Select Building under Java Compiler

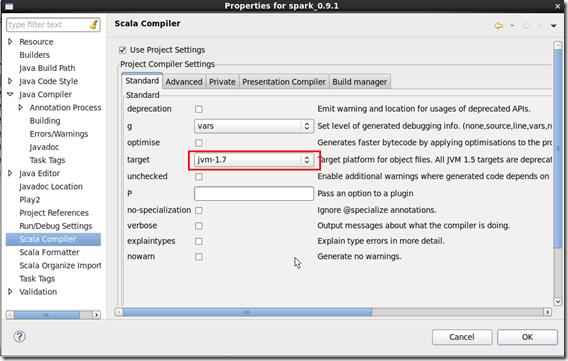coord(45,121)
